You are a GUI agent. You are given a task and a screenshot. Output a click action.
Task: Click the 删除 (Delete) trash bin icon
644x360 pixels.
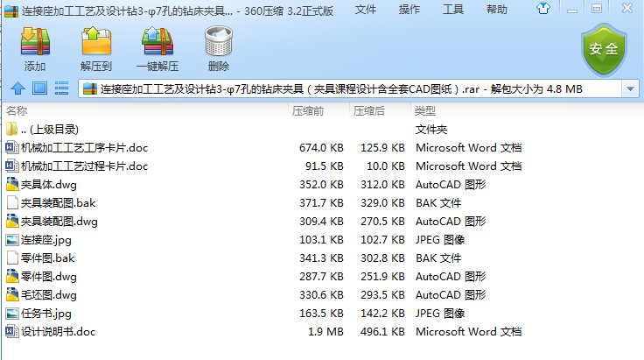219,41
